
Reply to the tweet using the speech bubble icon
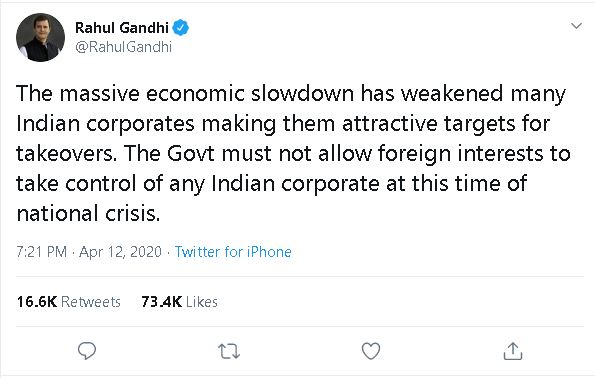[87, 351]
